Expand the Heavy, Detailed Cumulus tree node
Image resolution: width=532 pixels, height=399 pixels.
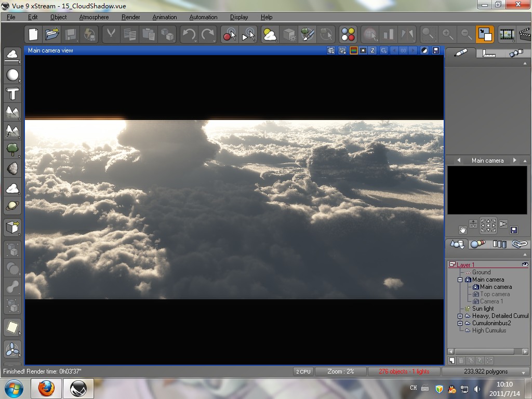(x=460, y=316)
